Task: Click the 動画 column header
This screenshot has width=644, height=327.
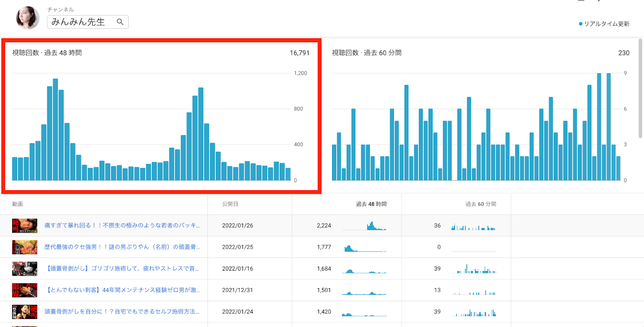Action: click(x=18, y=204)
